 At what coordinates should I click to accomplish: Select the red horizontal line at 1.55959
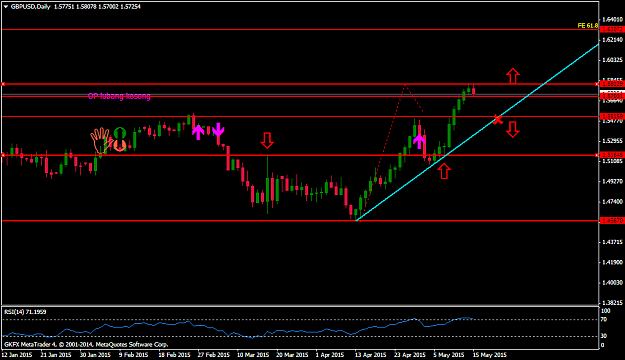coord(300,116)
